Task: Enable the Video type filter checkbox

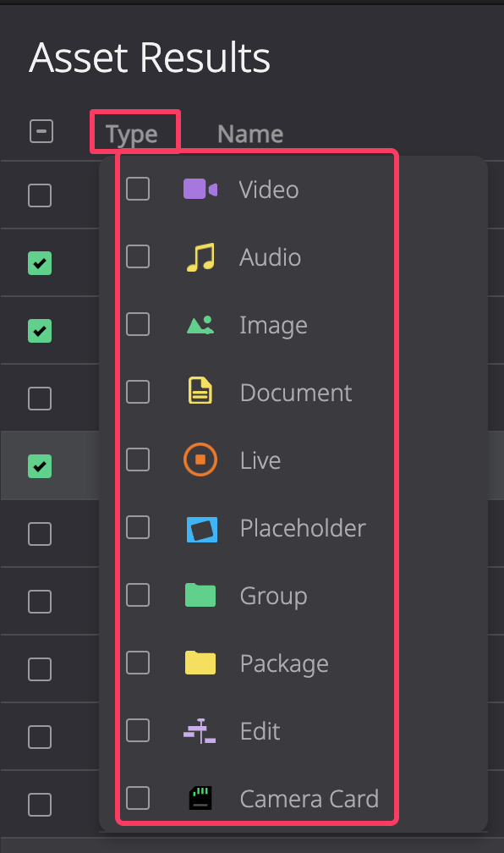Action: pos(138,190)
